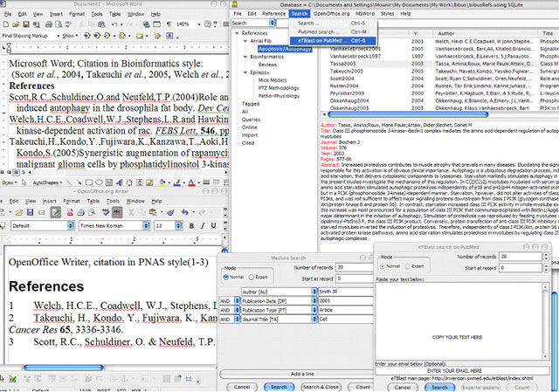Open the Format menu in Microsoft Word
This screenshot has width=559, height=392.
77,14
